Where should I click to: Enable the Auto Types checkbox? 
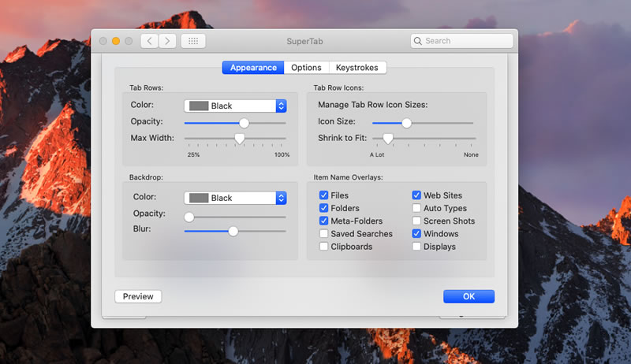[x=416, y=208]
